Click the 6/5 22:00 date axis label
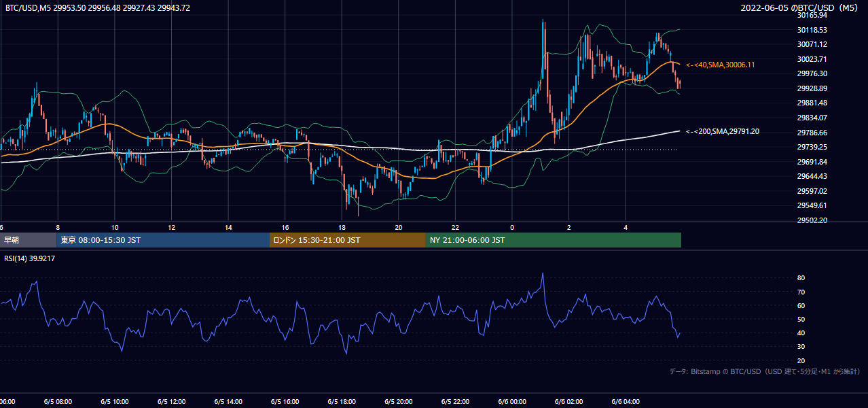 point(456,402)
